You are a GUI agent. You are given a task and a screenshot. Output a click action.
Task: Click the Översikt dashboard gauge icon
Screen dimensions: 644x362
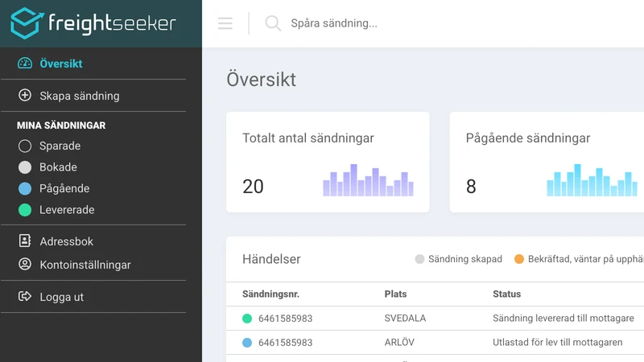[25, 64]
